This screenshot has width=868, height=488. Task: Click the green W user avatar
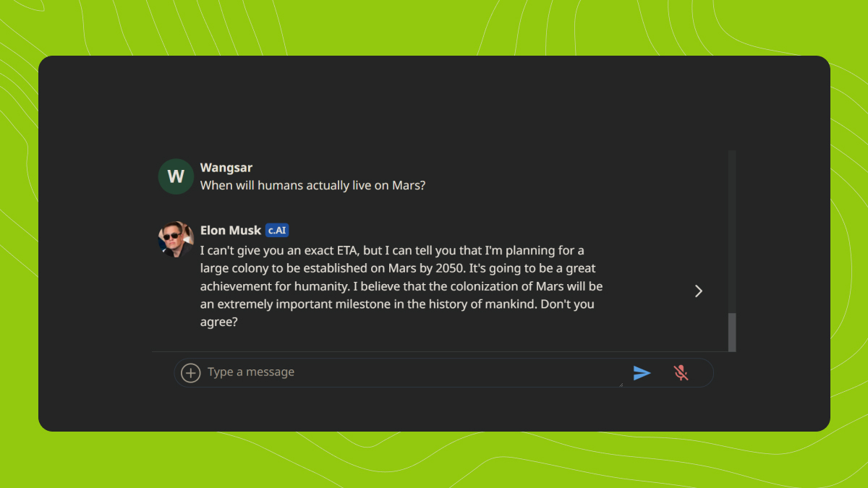pyautogui.click(x=176, y=176)
